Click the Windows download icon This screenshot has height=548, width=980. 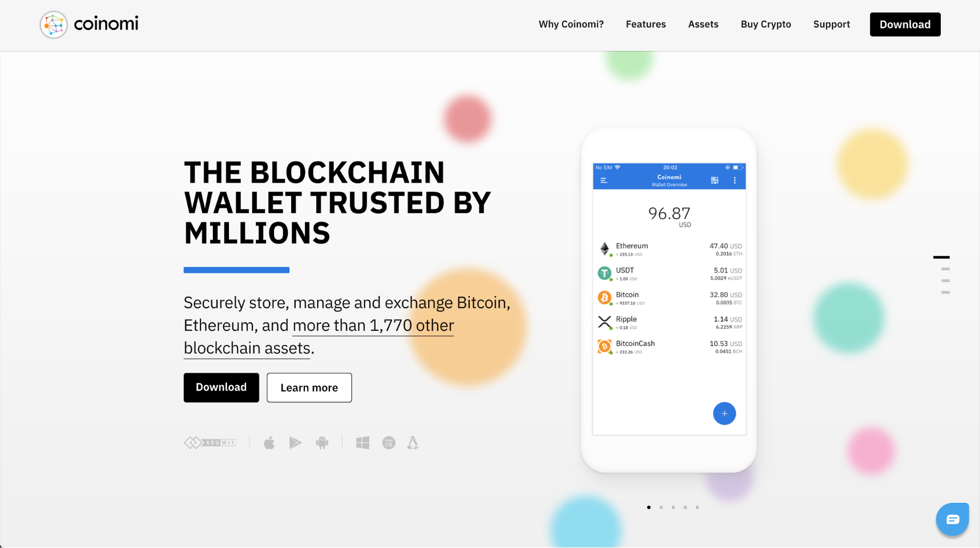(363, 443)
